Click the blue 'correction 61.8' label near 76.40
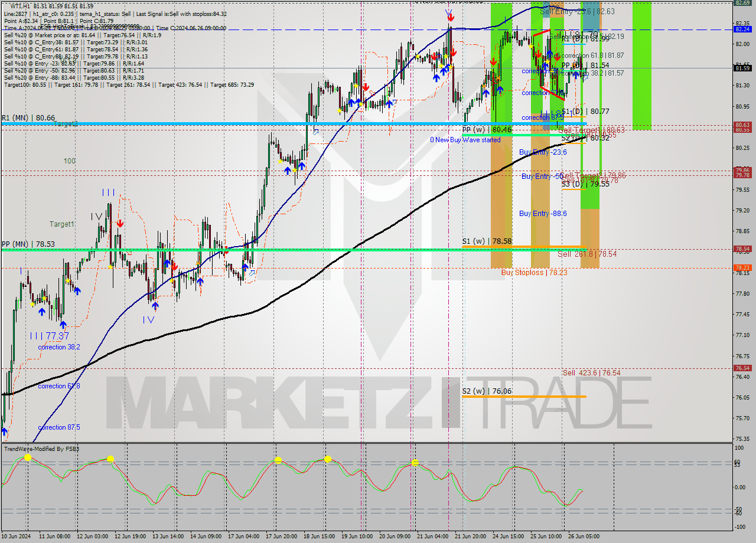Screen dimensions: 756x543 (x=60, y=386)
